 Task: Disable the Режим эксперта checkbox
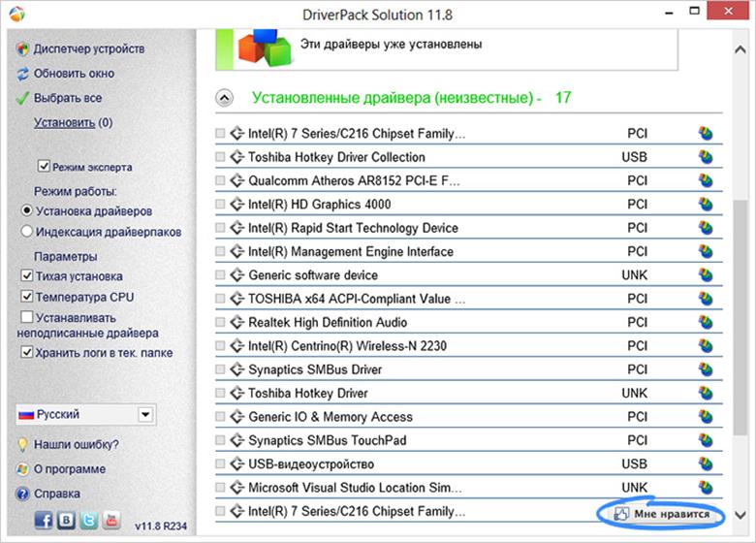(44, 167)
